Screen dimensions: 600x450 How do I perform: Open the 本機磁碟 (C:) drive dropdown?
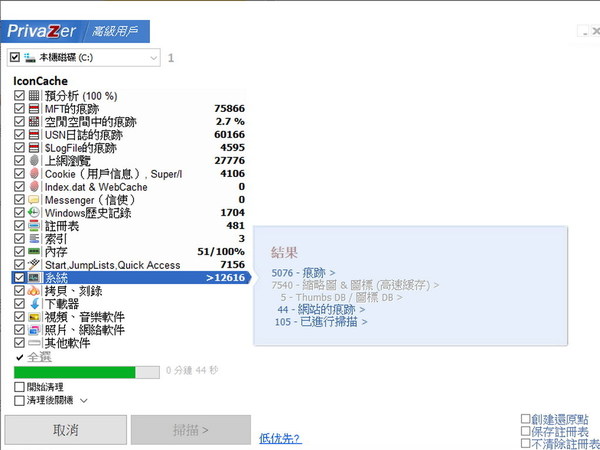[153, 58]
